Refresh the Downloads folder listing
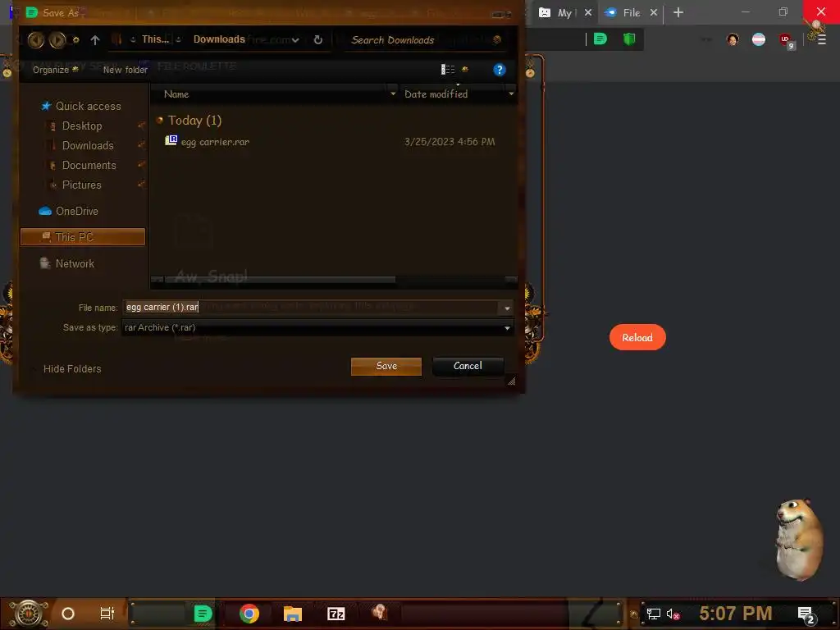This screenshot has height=630, width=840. coord(317,39)
